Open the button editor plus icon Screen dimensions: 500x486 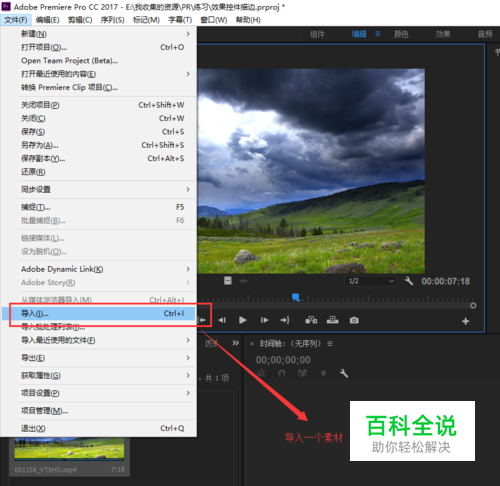[x=466, y=321]
